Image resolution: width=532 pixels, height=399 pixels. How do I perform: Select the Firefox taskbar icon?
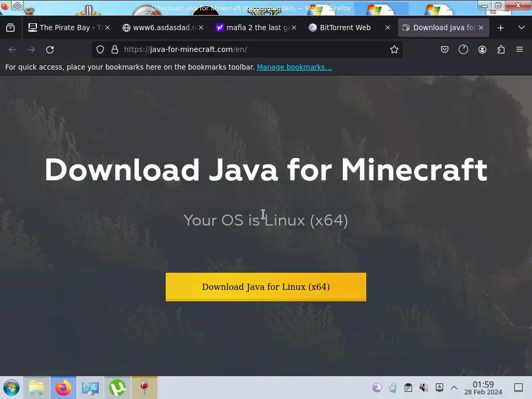pyautogui.click(x=63, y=388)
